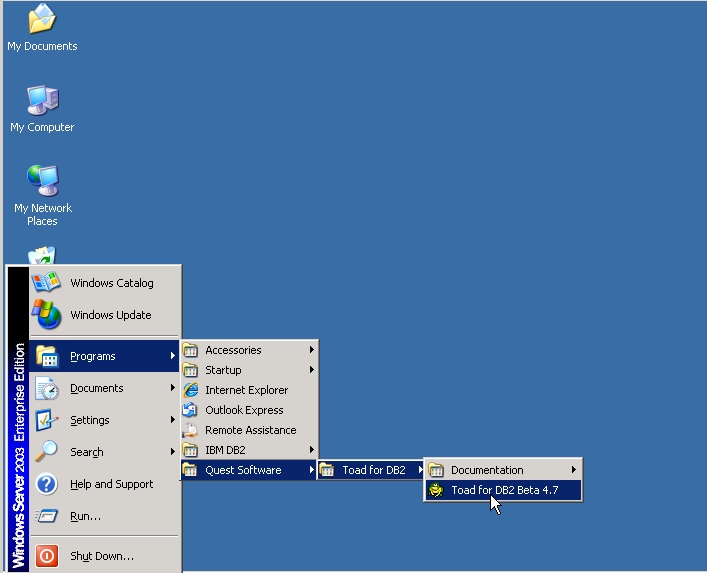Screen dimensions: 707x573
Task: Open Windows Catalog
Action: click(104, 283)
